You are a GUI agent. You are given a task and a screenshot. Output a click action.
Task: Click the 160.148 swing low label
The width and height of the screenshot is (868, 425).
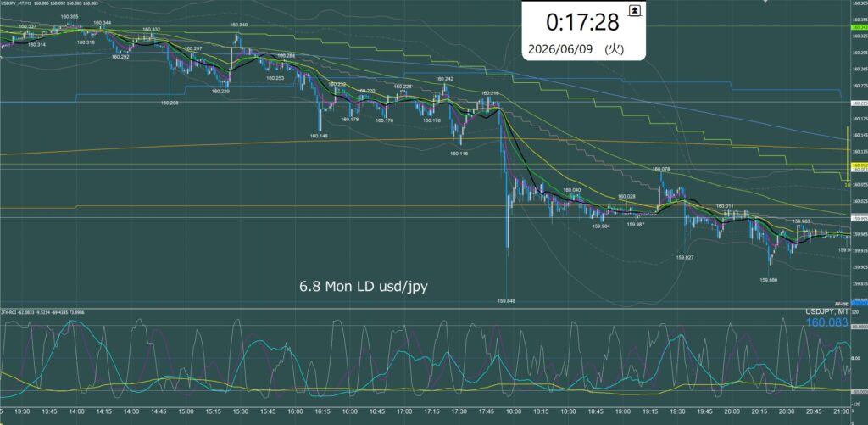[x=319, y=135]
